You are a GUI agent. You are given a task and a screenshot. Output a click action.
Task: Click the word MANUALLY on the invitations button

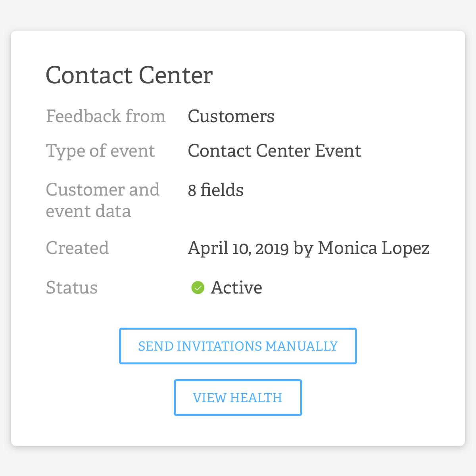[301, 346]
